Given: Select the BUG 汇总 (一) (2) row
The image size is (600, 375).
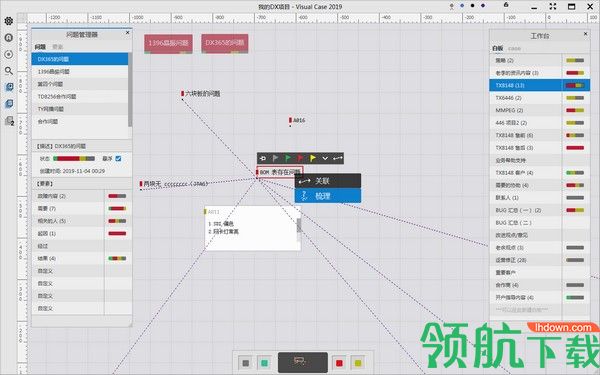Looking at the screenshot, I should [540, 210].
